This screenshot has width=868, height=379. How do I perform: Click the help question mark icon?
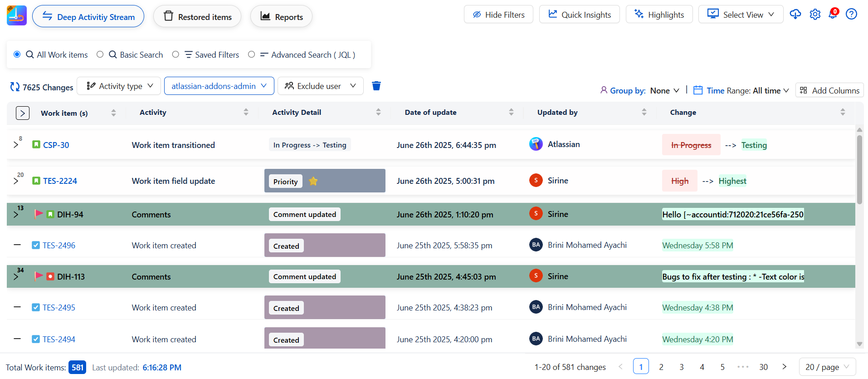pos(851,15)
